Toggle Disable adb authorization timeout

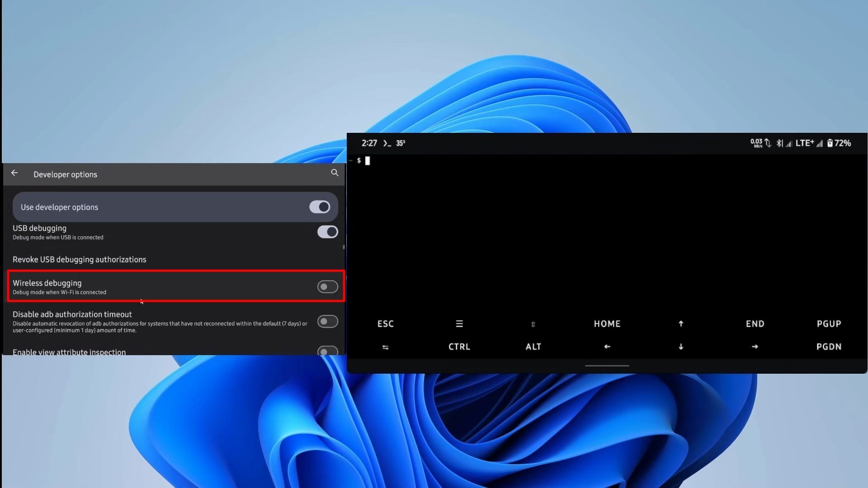327,321
